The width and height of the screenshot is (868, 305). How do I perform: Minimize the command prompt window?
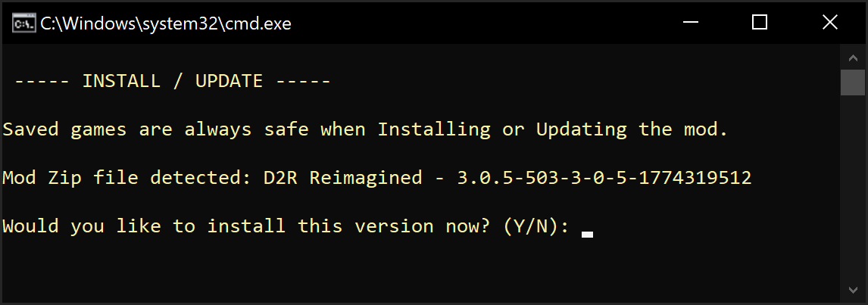(688, 23)
